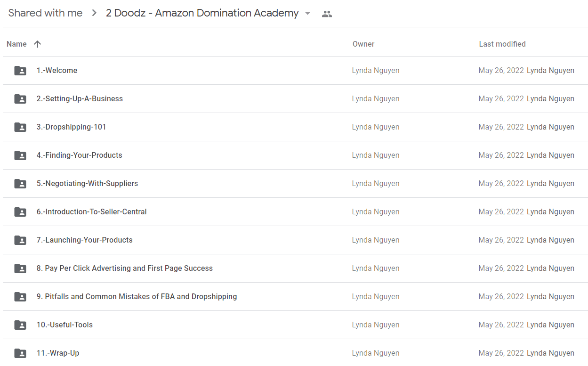Click the shared people icon in breadcrumb

click(x=327, y=14)
